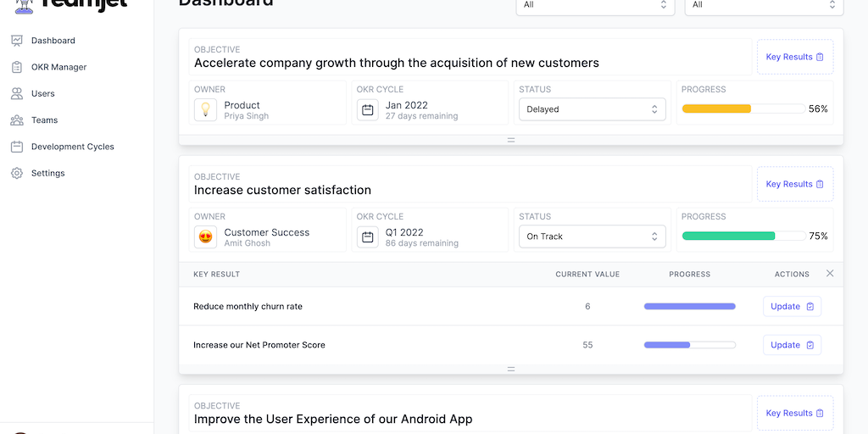Click the Teams group icon
Viewport: 868px width, 434px height.
point(17,120)
